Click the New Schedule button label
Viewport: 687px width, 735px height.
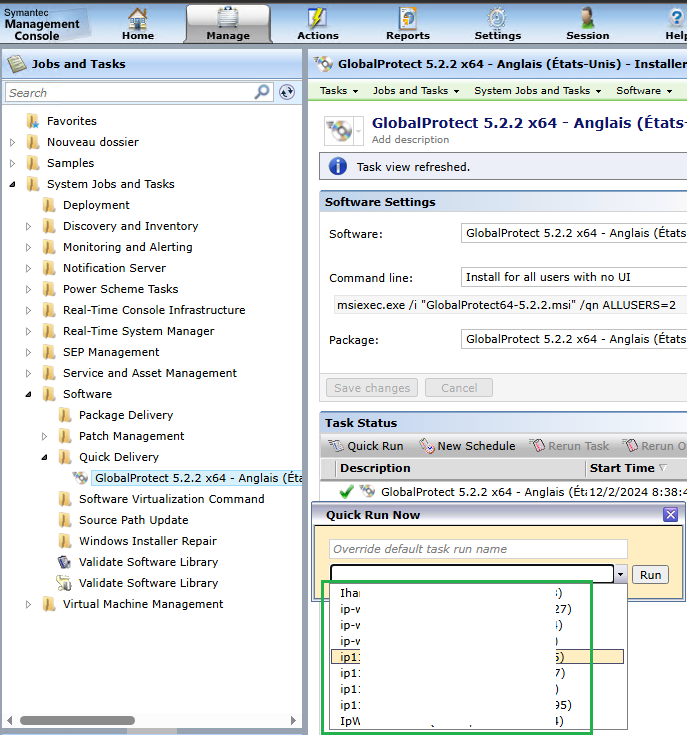coord(476,446)
